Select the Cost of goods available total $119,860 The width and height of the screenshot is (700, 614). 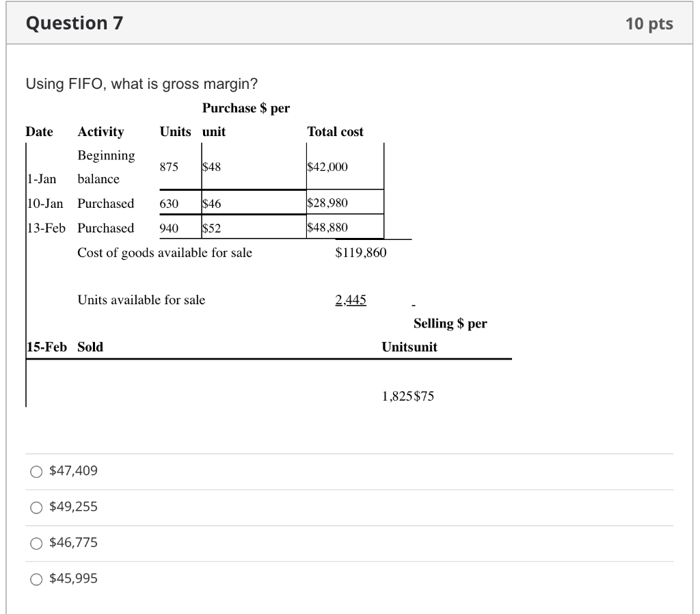tap(360, 252)
